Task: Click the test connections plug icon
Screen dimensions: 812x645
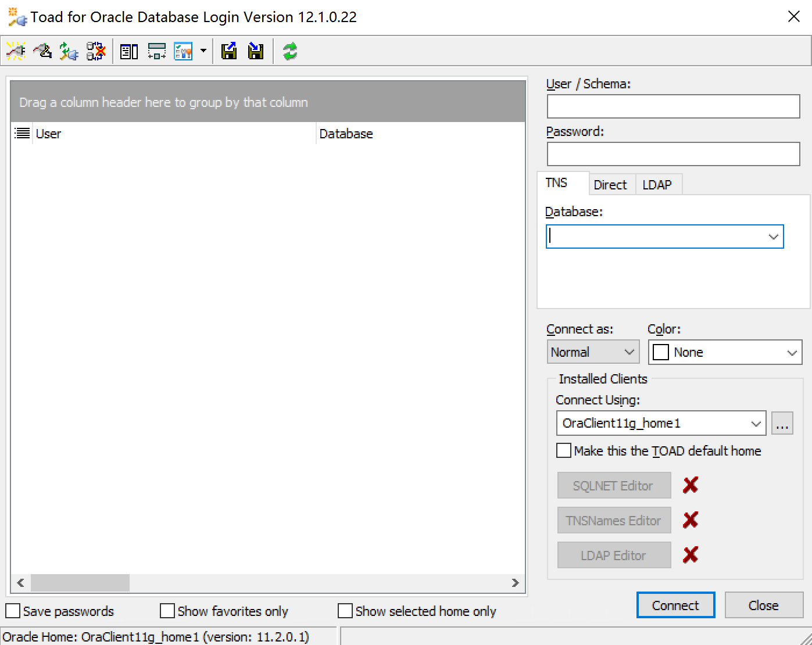Action: coord(69,51)
